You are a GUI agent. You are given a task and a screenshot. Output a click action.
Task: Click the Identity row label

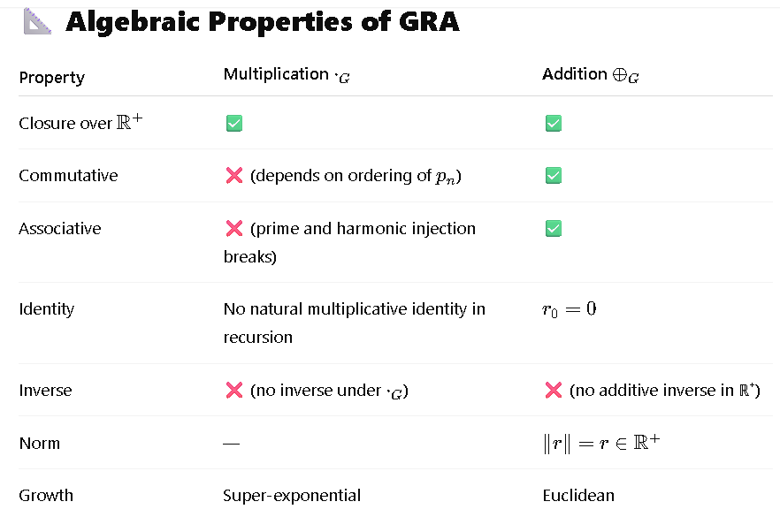47,309
